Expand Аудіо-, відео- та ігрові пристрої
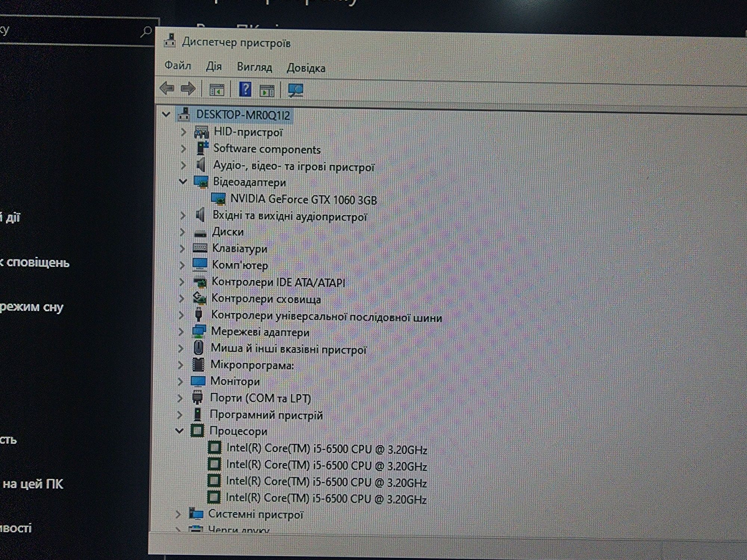 click(183, 165)
